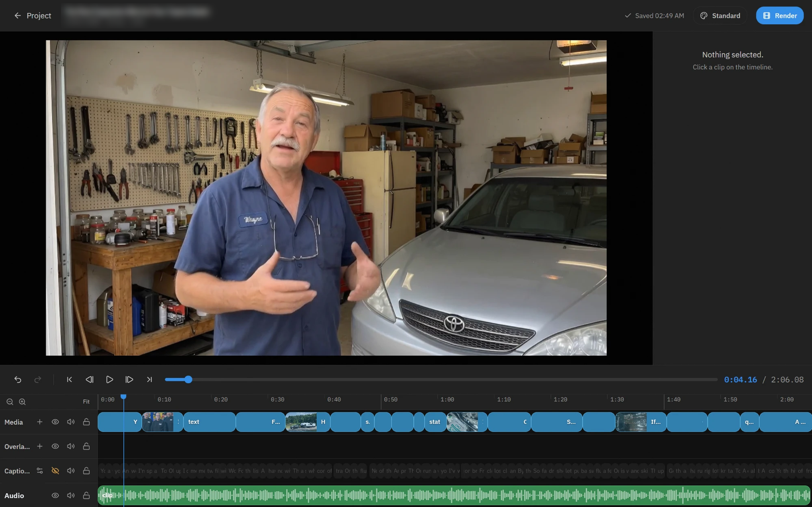Undo the last edit
Screen dimensions: 812x507
[x=18, y=380]
